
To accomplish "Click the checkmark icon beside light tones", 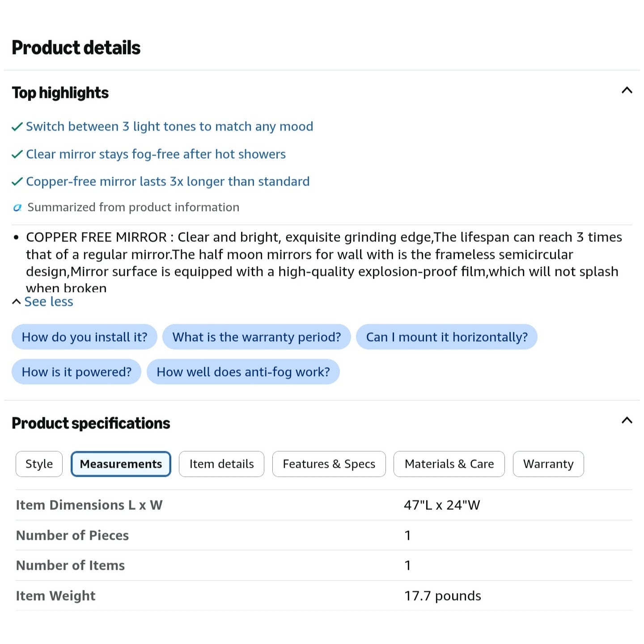I will [17, 127].
